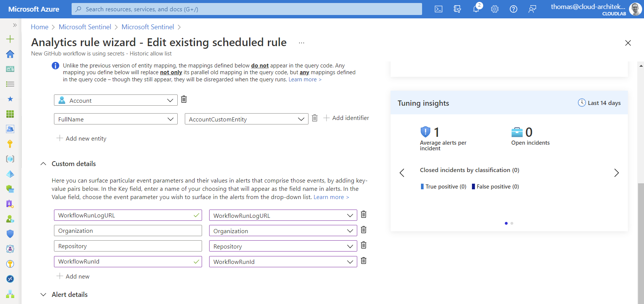
Task: Collapse the Custom details section
Action: [43, 164]
